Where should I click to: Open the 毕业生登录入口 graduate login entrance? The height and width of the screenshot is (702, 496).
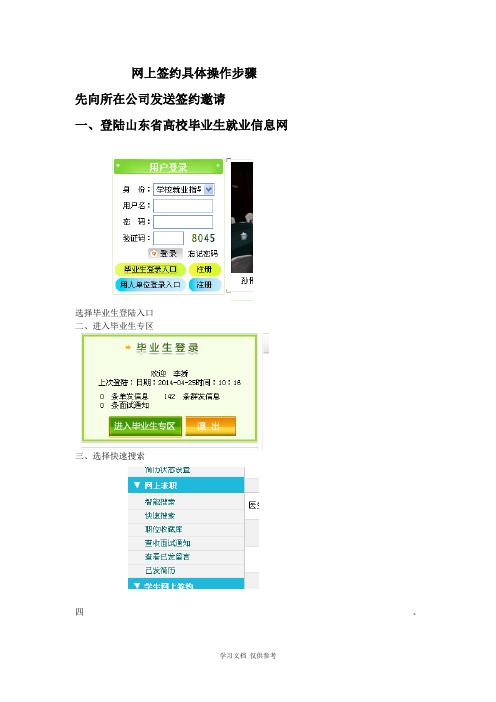coord(150,270)
